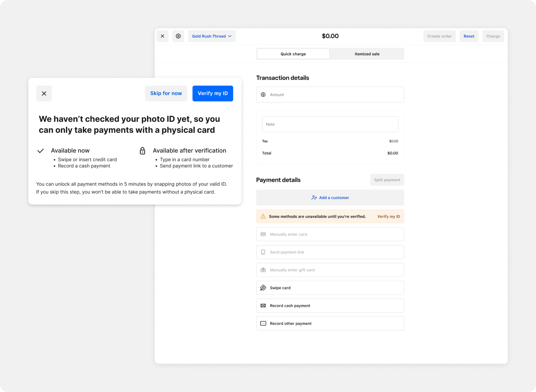536x392 pixels.
Task: Click the Amount input field
Action: tap(334, 95)
